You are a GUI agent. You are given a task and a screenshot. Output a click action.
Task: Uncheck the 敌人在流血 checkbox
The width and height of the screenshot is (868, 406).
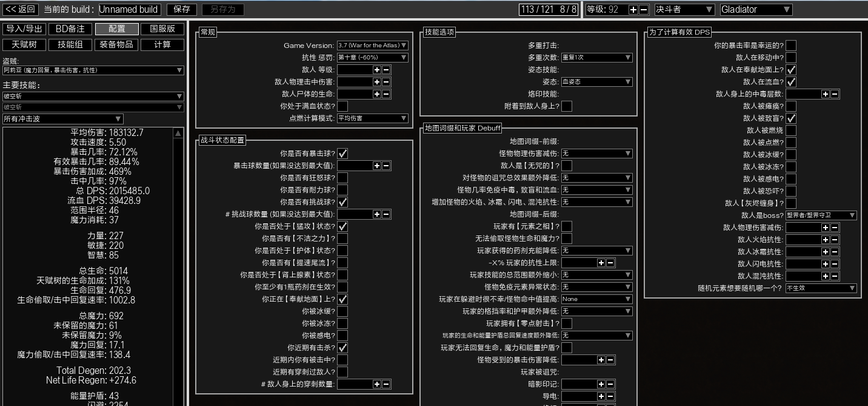coord(791,82)
